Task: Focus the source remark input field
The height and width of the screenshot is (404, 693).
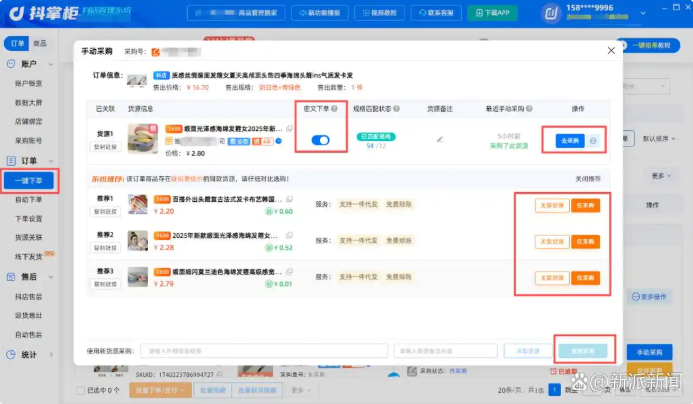Action: [x=446, y=351]
